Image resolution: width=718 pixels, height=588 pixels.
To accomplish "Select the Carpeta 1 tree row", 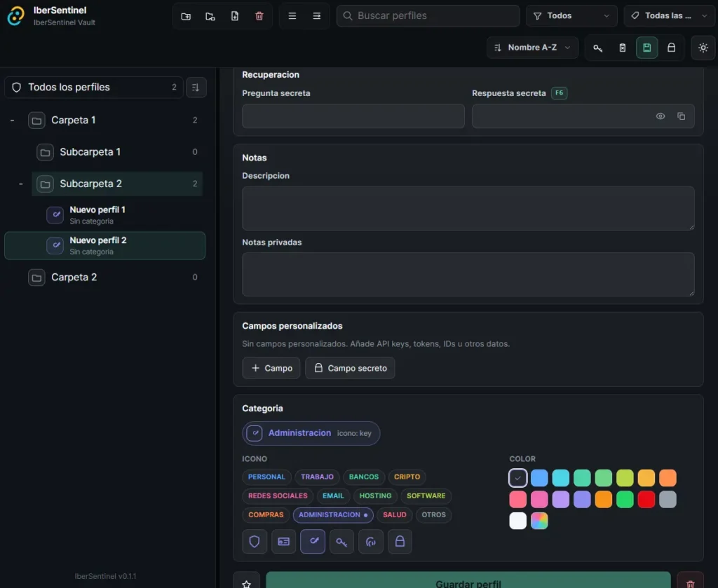I will pyautogui.click(x=113, y=121).
